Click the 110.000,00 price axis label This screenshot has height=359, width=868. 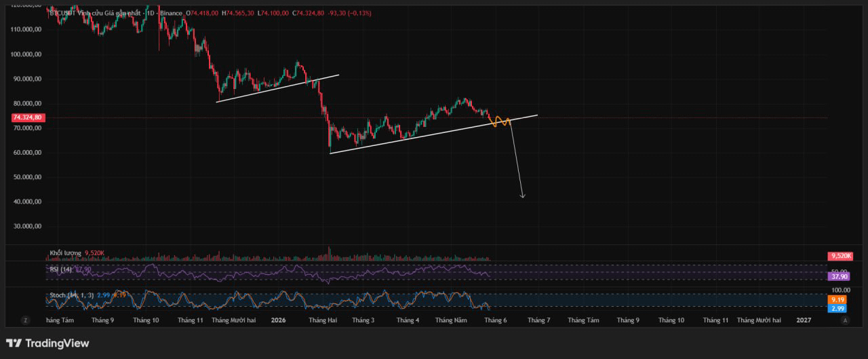(x=27, y=29)
